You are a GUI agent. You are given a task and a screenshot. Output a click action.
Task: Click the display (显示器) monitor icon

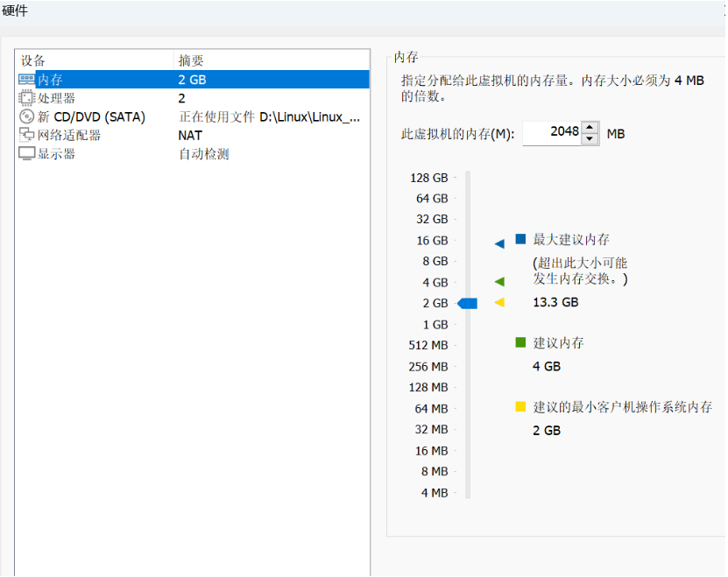[26, 153]
